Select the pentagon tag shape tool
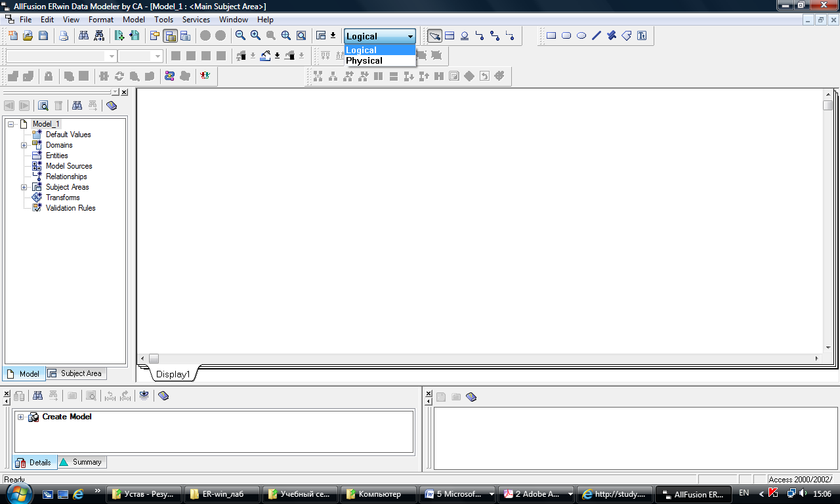This screenshot has width=840, height=504. click(x=627, y=35)
